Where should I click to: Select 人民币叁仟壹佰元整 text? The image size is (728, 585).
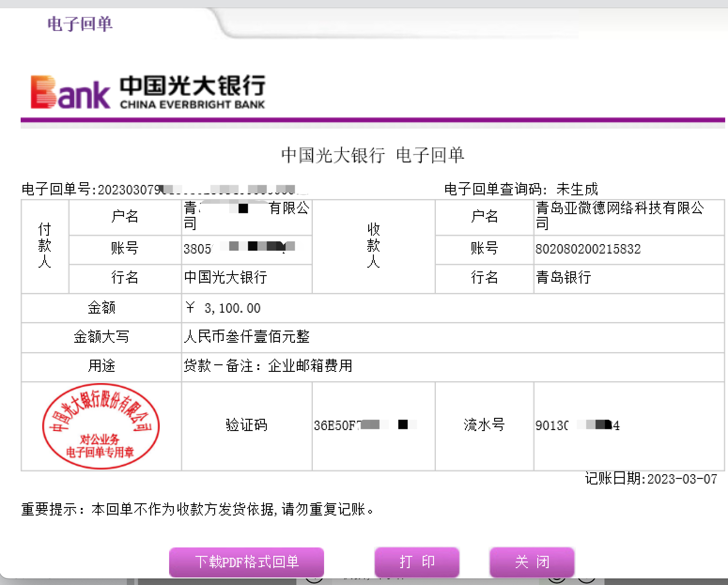(247, 337)
